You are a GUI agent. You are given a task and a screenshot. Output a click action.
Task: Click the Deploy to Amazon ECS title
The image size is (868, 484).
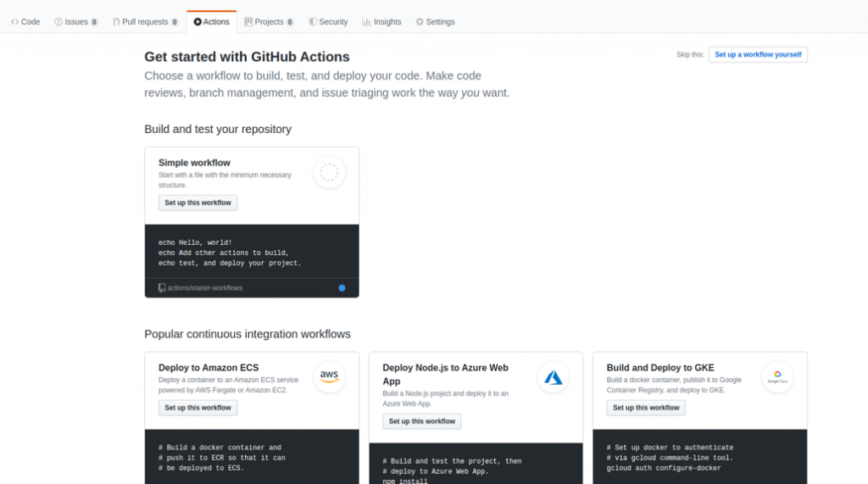(209, 368)
